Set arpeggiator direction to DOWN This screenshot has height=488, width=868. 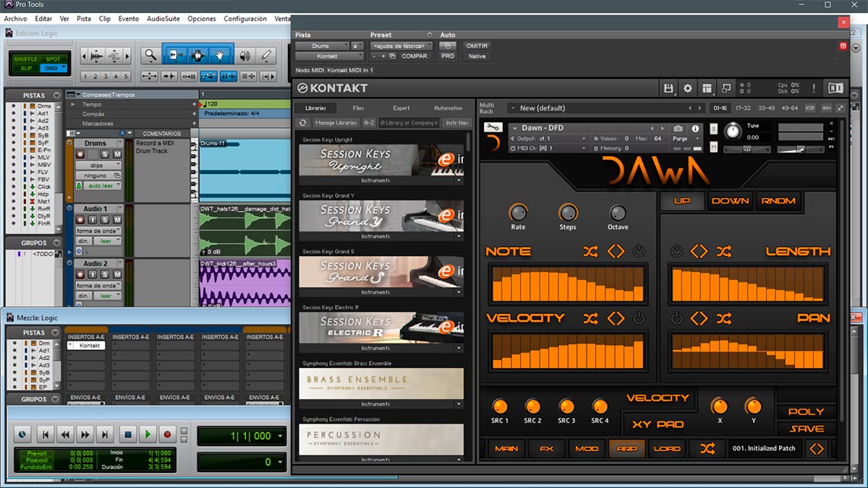pos(730,201)
